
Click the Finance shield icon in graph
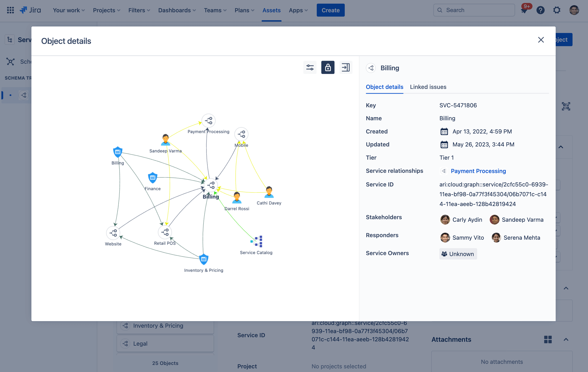coord(152,178)
